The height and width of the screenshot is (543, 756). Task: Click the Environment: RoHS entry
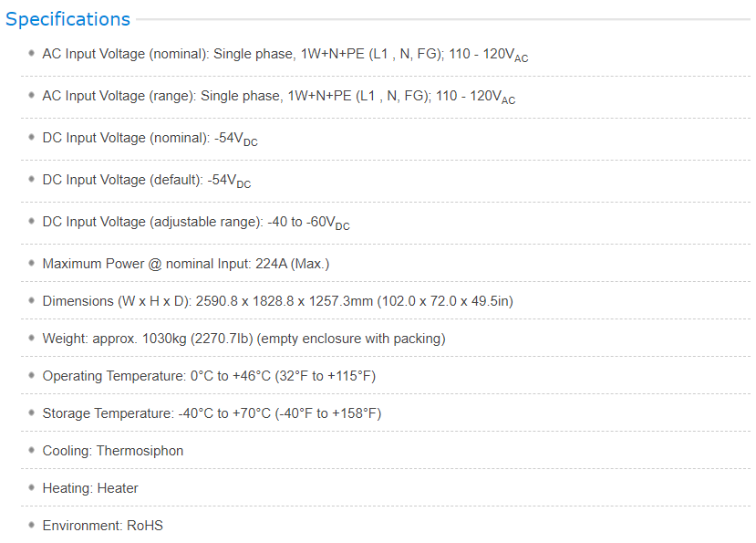coord(103,525)
